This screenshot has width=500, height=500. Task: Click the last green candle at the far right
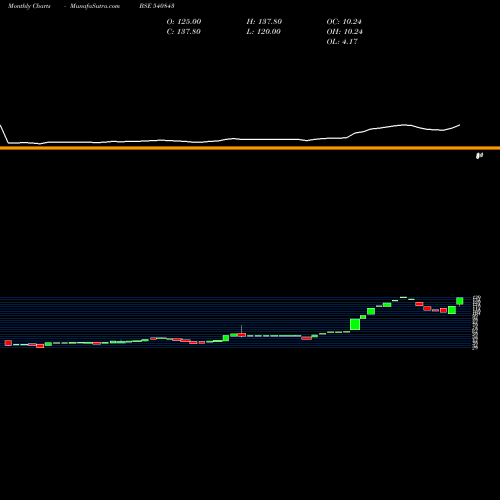460,301
